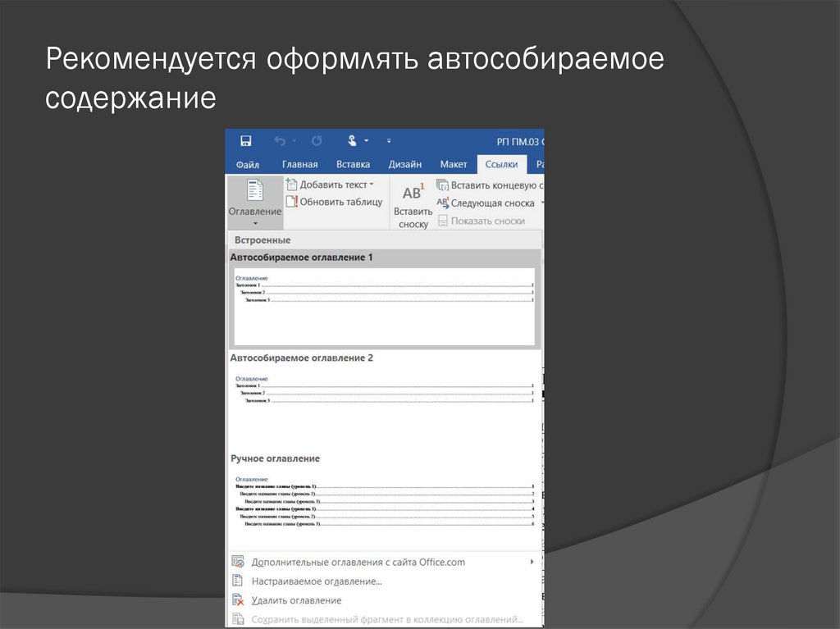The image size is (840, 629).
Task: Select Автособираемое оглавление 1 preview
Action: pos(383,305)
